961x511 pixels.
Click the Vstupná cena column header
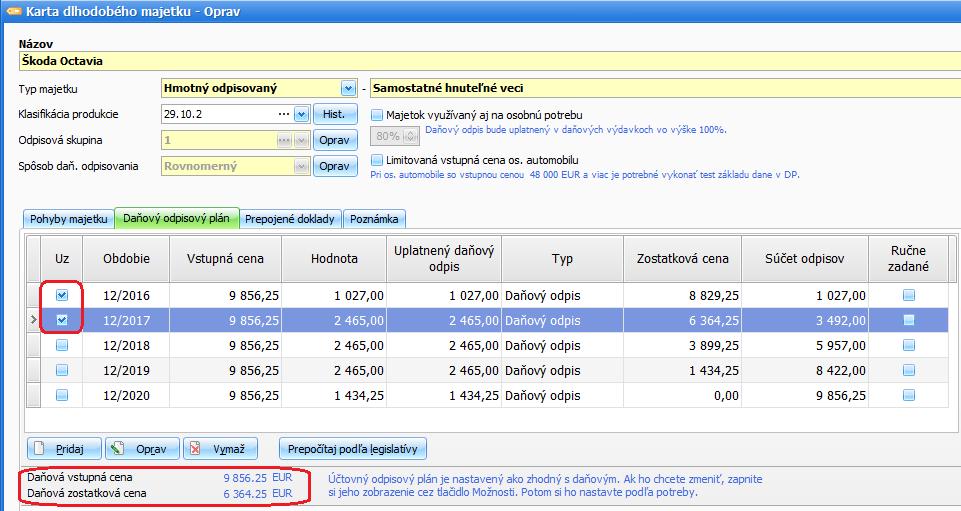(226, 259)
